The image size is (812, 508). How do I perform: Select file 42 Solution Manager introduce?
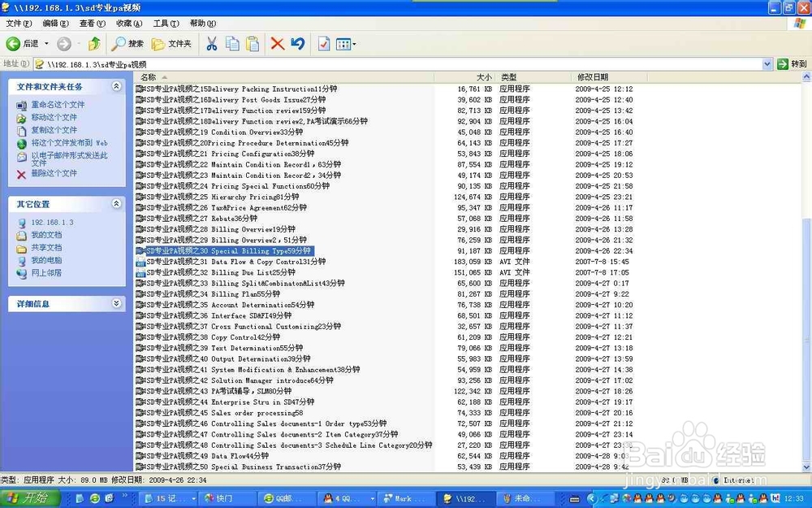234,380
